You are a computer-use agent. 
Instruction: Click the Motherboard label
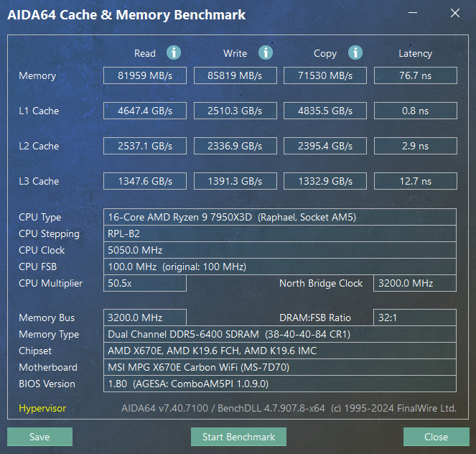(x=48, y=367)
